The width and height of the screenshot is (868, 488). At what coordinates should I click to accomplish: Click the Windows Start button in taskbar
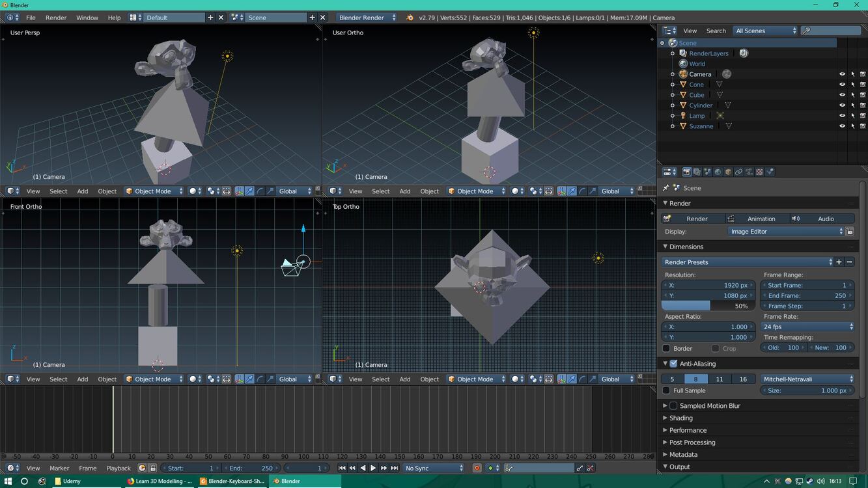[x=8, y=481]
